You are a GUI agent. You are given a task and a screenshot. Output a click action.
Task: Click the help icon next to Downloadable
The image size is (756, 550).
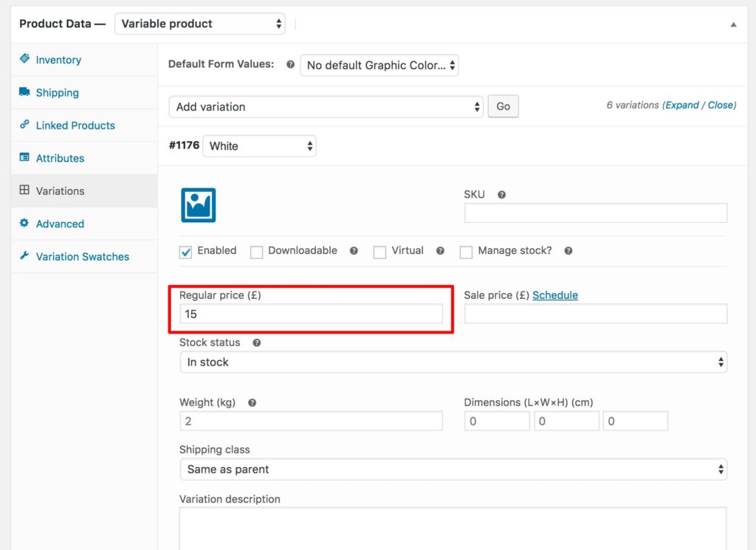tap(354, 251)
